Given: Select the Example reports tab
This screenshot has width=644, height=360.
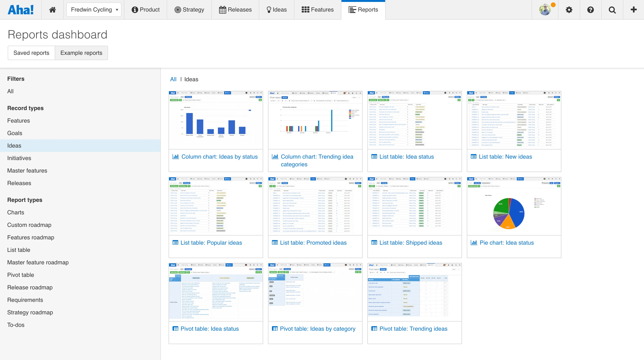Looking at the screenshot, I should (x=81, y=53).
